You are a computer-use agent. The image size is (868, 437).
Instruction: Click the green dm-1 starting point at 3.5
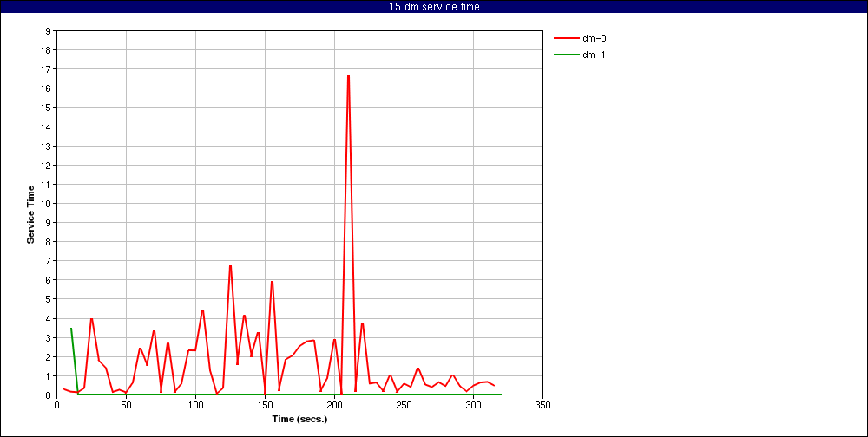point(71,328)
